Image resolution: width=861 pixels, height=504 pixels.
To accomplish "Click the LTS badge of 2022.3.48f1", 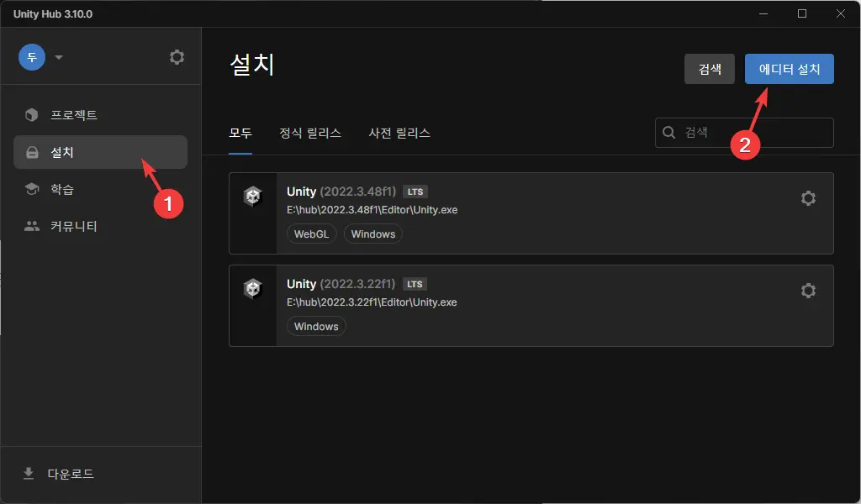I will click(x=415, y=192).
